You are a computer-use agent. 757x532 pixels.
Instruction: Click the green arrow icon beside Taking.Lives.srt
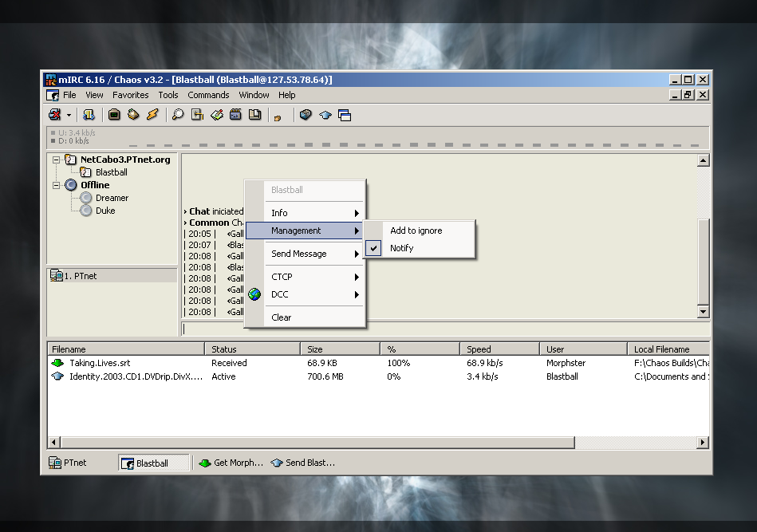(57, 363)
